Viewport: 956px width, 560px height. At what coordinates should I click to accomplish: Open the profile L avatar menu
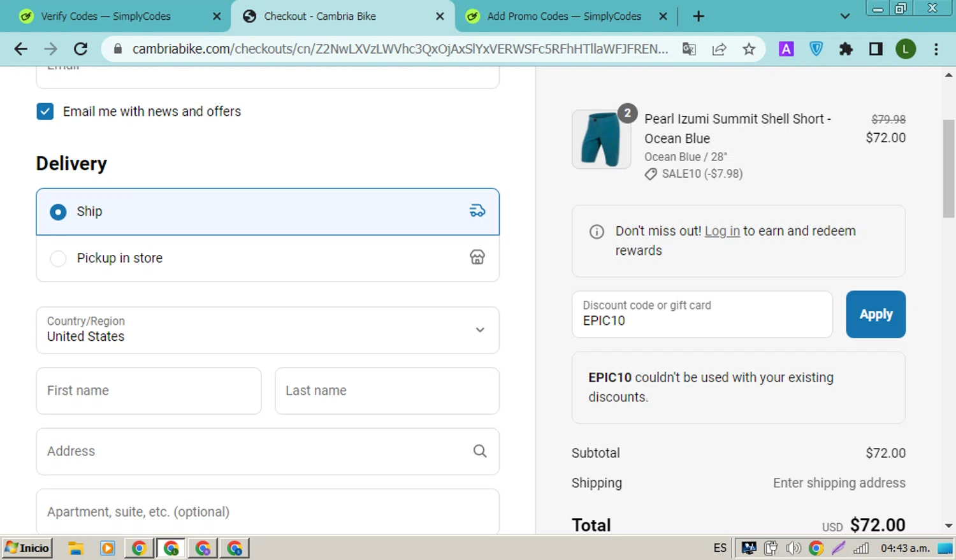click(906, 49)
